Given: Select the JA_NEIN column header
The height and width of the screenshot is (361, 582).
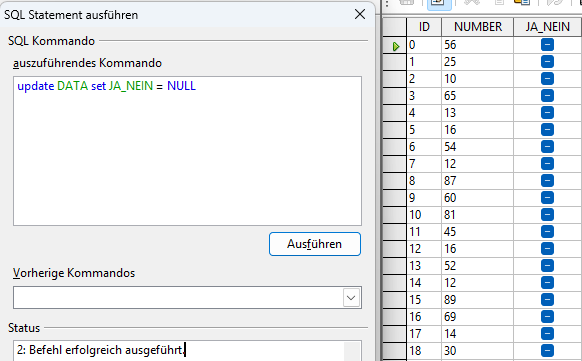Looking at the screenshot, I should coord(547,27).
